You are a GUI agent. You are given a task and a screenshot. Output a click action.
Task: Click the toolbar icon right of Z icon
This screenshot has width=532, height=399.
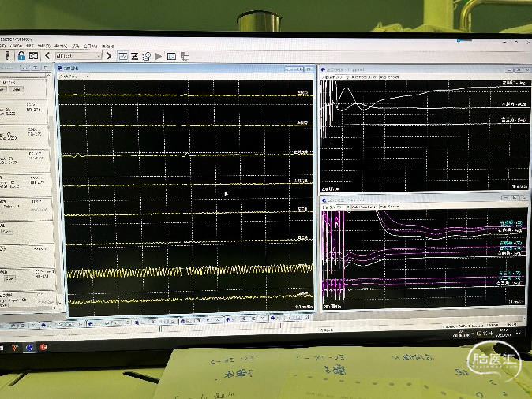(147, 56)
